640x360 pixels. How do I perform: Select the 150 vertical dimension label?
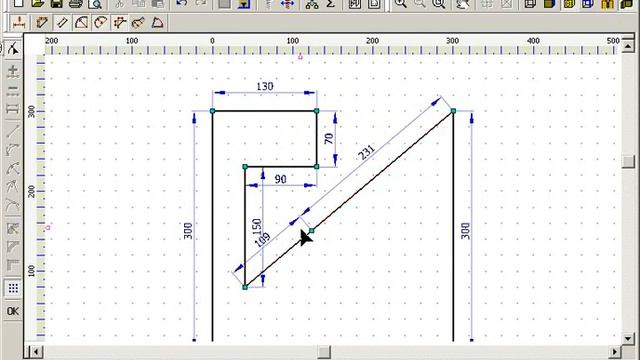point(256,227)
